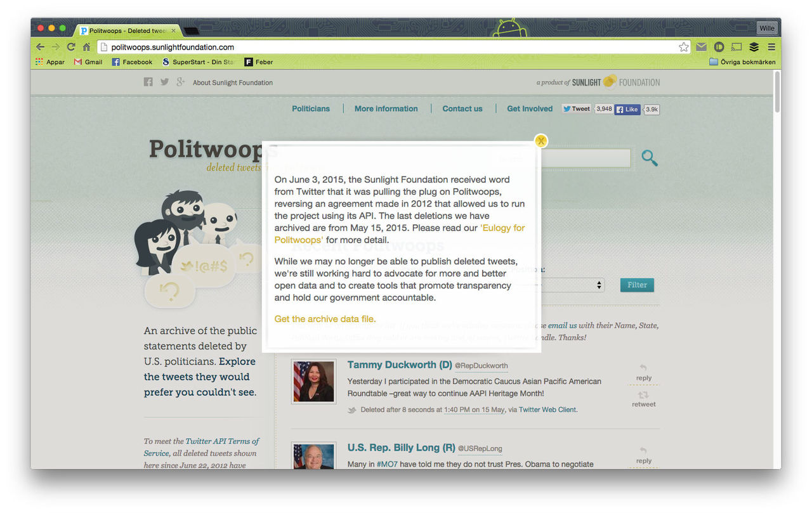Open Sunlight Foundation Google Plus icon

[x=181, y=82]
